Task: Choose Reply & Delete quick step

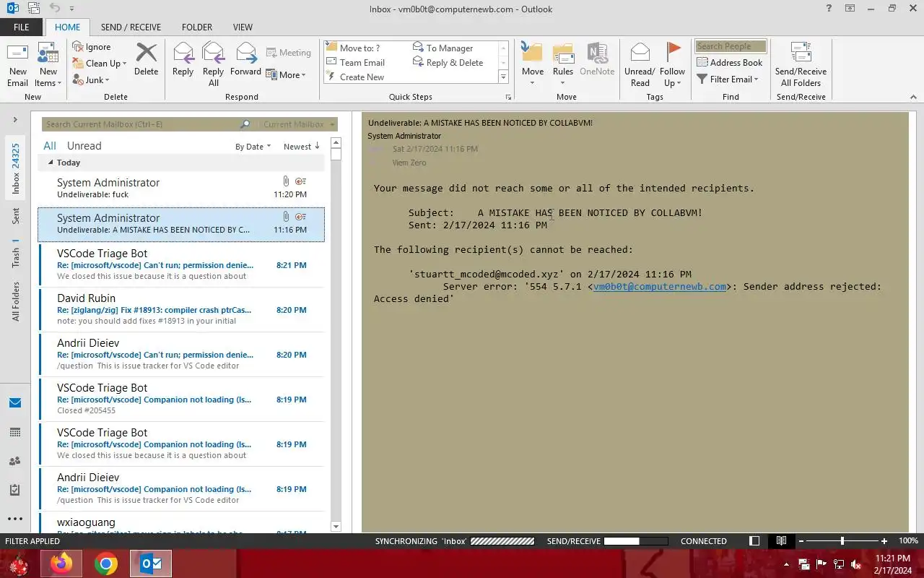Action: (448, 63)
